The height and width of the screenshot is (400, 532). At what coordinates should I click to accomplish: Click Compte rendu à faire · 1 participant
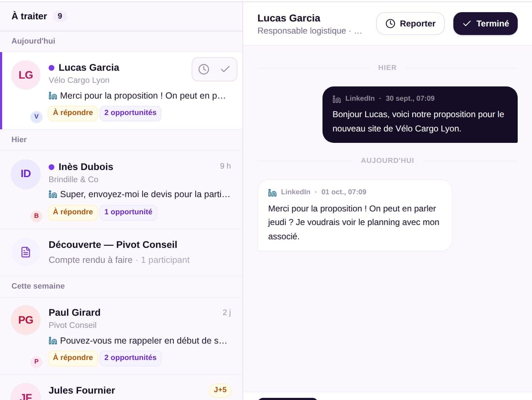[x=119, y=260]
